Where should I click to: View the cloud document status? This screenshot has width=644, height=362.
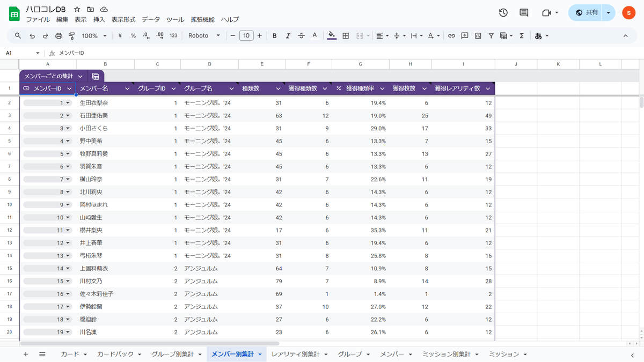click(104, 10)
